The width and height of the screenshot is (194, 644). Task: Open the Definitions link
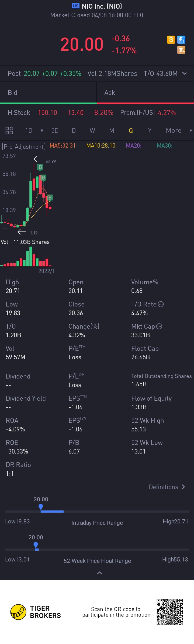[167, 487]
